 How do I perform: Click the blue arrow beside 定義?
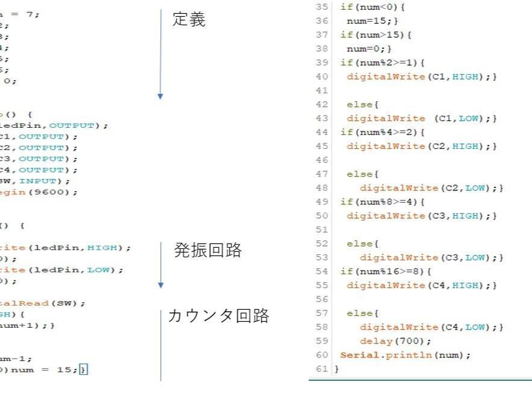click(160, 54)
